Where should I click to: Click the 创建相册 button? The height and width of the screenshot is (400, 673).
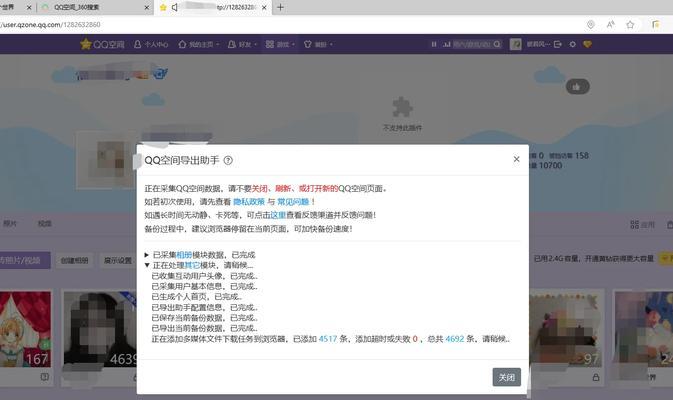coord(74,261)
